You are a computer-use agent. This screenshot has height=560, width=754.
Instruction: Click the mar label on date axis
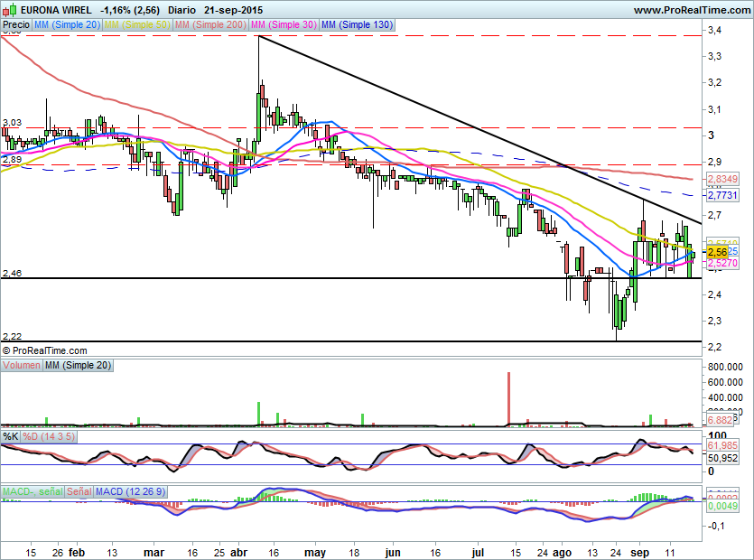pyautogui.click(x=154, y=553)
